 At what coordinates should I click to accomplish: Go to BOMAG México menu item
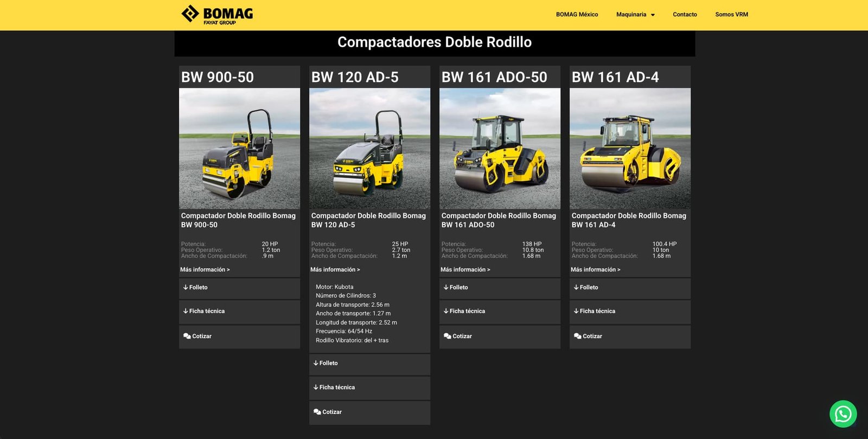[x=577, y=15]
